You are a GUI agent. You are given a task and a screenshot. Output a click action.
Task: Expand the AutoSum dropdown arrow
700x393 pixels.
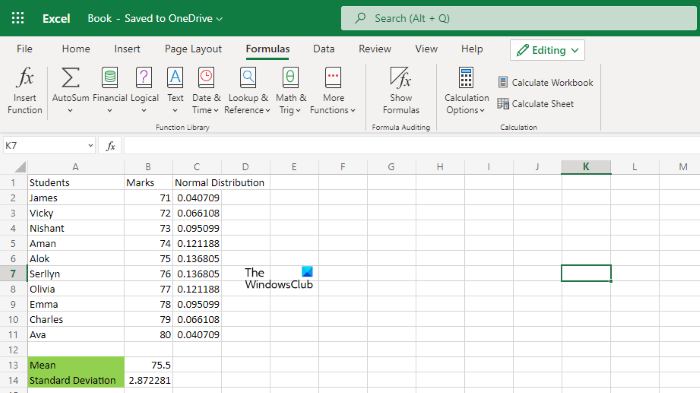pos(70,111)
